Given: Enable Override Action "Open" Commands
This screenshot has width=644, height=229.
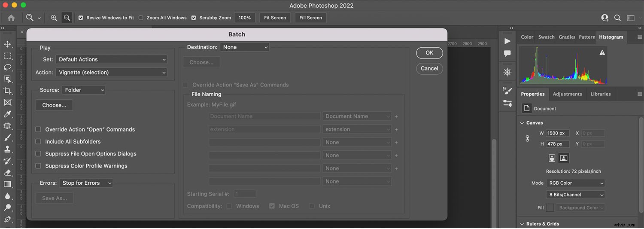Looking at the screenshot, I should pyautogui.click(x=38, y=129).
